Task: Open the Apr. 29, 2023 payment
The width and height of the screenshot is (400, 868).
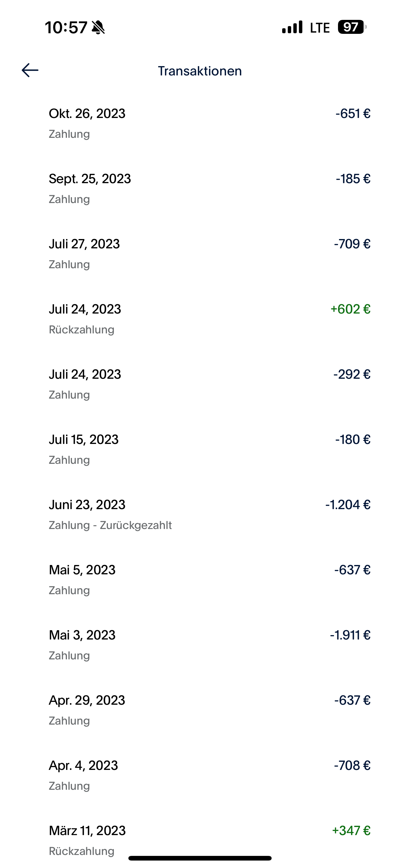Action: point(209,710)
